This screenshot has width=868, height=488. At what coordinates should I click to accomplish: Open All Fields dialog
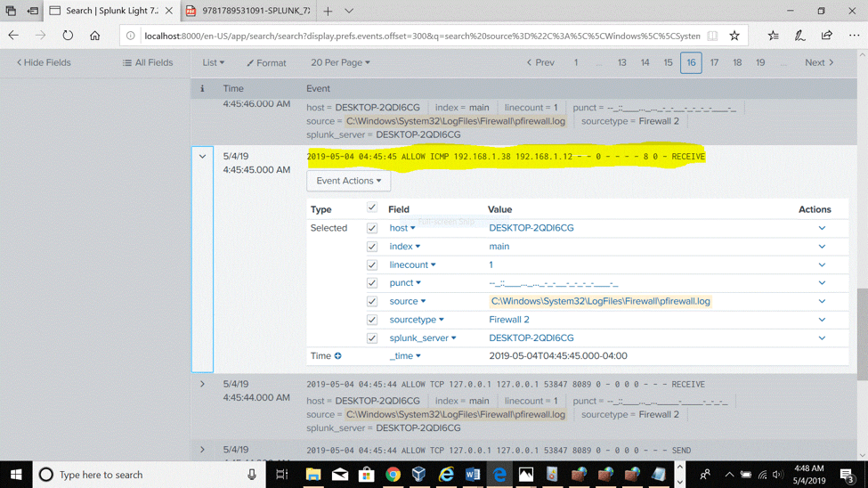(x=148, y=62)
